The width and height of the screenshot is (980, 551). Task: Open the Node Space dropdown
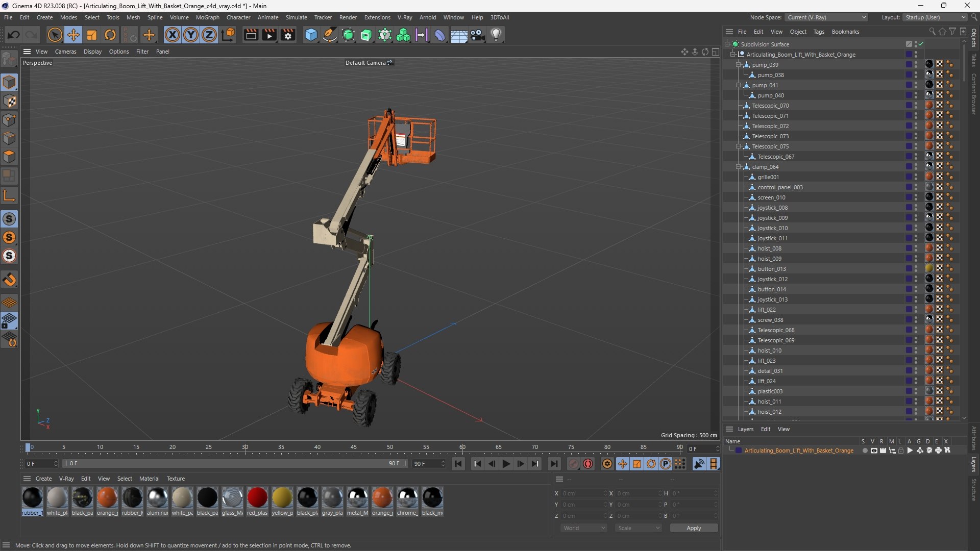tap(826, 17)
